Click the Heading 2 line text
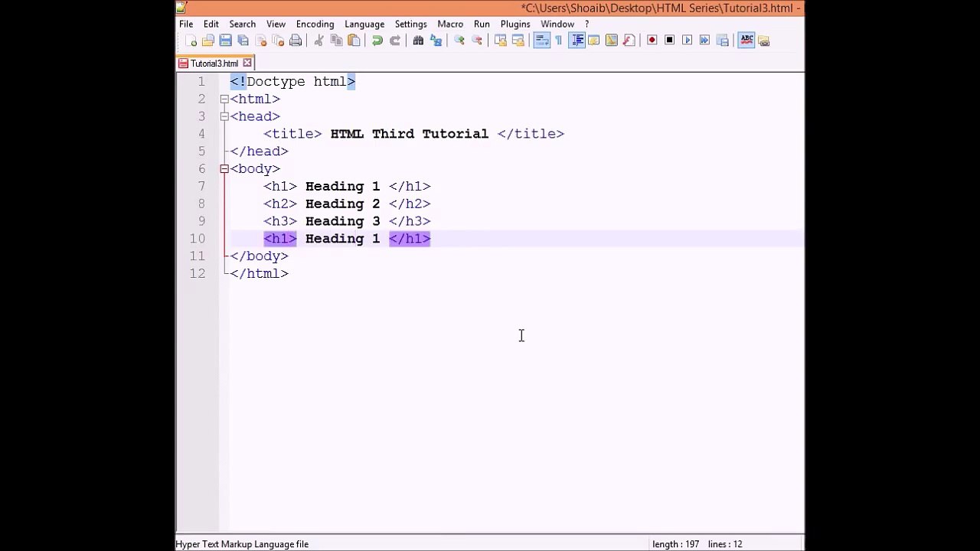The height and width of the screenshot is (551, 980). pyautogui.click(x=342, y=204)
